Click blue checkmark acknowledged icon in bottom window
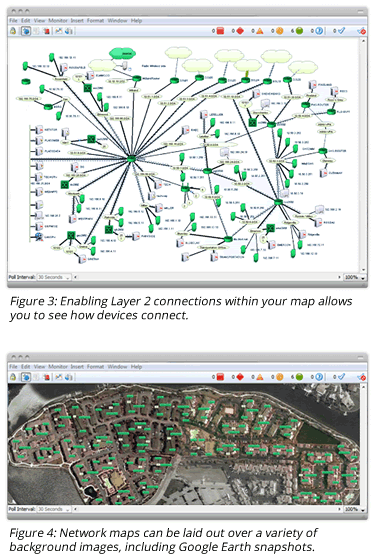Image resolution: width=375 pixels, height=559 pixels. (x=341, y=377)
